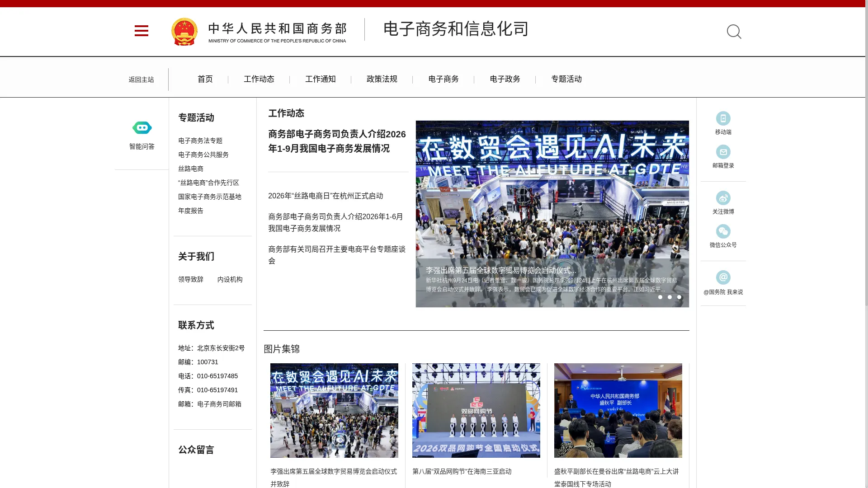This screenshot has width=868, height=488.
Task: Click the 移动端 mobile icon
Action: (723, 118)
